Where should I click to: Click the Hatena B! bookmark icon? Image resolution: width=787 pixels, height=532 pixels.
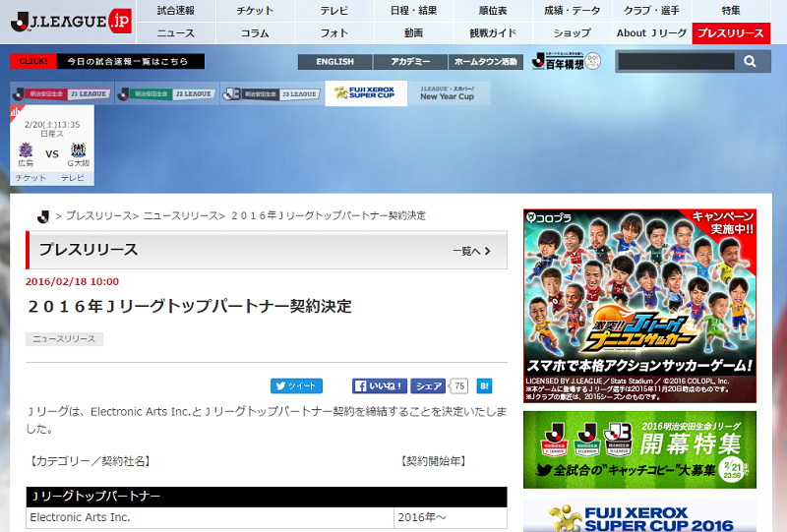[x=485, y=386]
